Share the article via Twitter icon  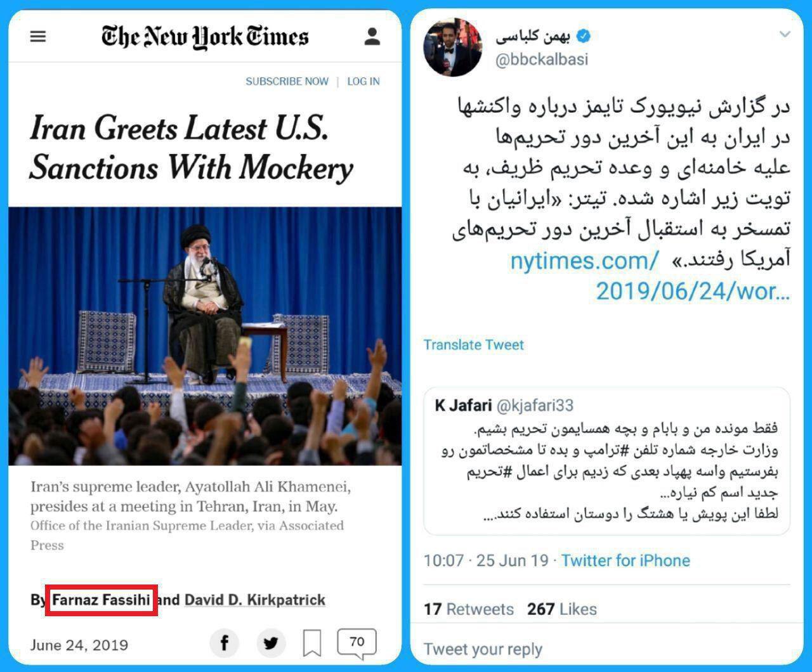tap(271, 643)
